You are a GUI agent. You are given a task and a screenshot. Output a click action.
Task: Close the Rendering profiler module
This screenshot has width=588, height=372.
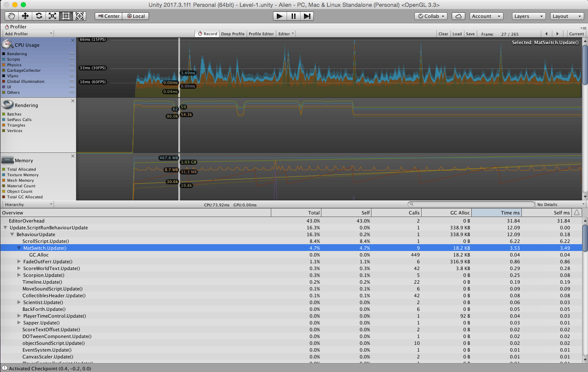(x=73, y=101)
